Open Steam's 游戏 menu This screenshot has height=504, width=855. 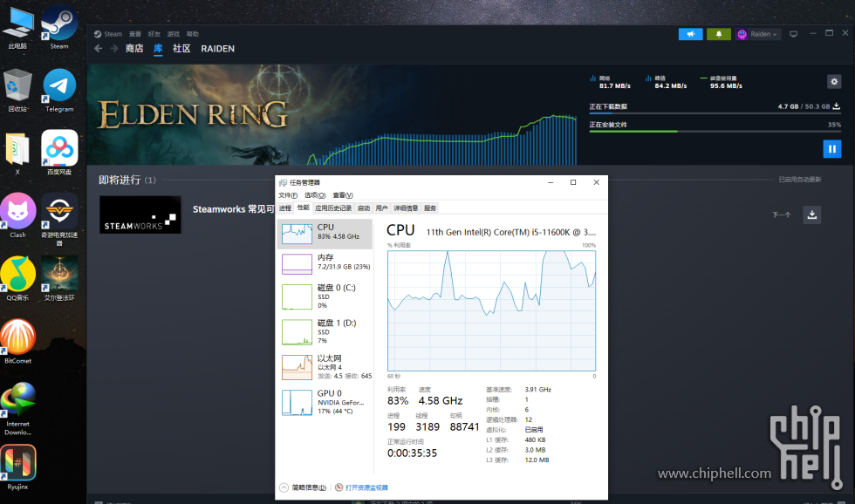174,34
